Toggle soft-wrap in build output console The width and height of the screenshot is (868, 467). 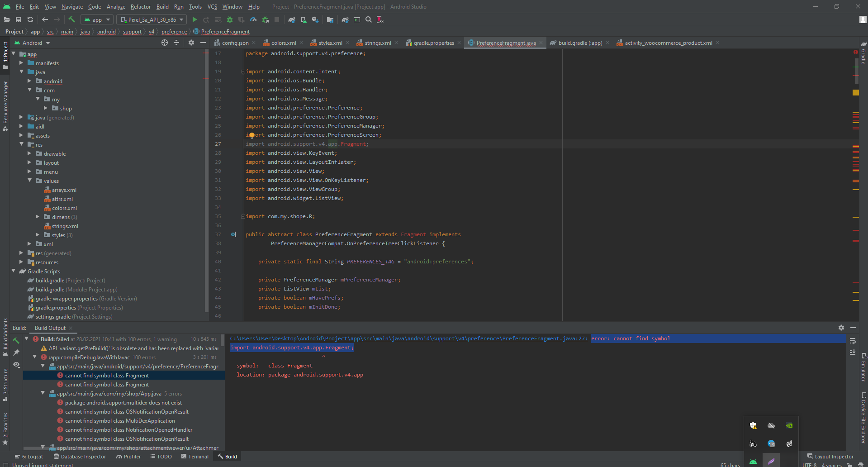pos(853,341)
